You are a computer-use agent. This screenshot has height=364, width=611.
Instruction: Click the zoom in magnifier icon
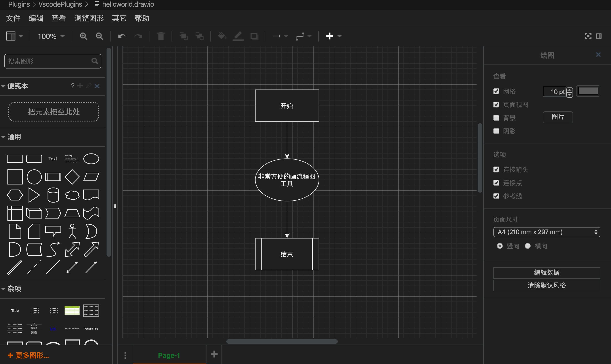click(84, 36)
